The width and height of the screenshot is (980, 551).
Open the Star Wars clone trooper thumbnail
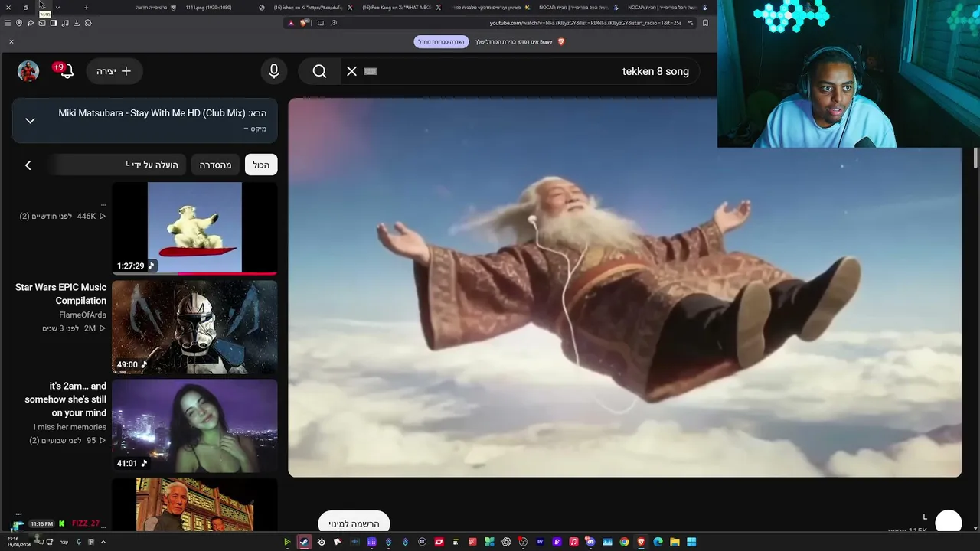(194, 327)
